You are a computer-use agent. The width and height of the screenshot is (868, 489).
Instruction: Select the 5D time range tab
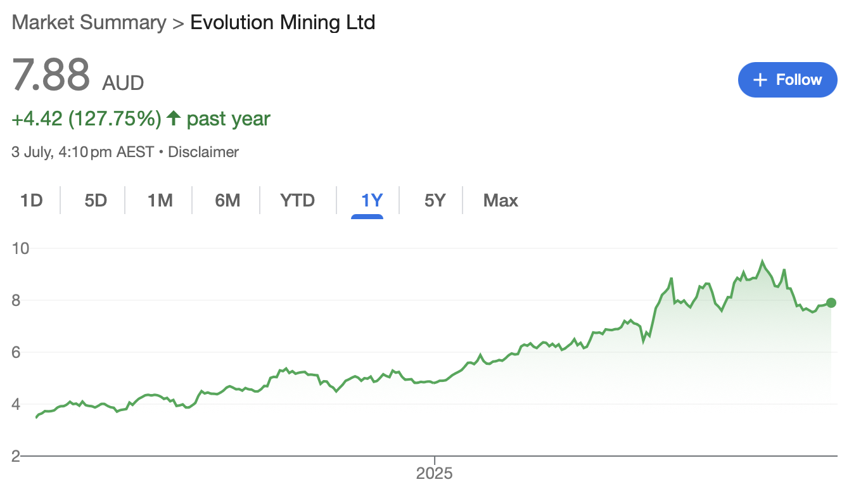click(96, 201)
